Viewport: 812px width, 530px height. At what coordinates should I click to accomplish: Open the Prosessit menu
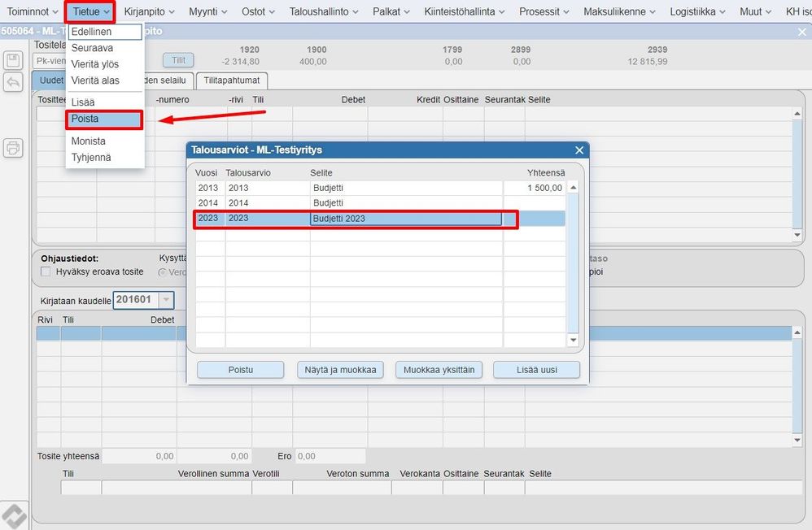click(x=544, y=11)
